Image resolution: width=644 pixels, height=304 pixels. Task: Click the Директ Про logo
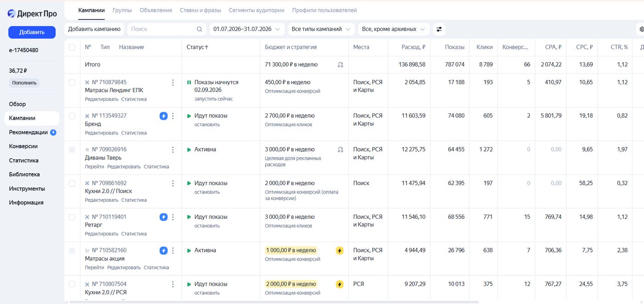tap(32, 14)
